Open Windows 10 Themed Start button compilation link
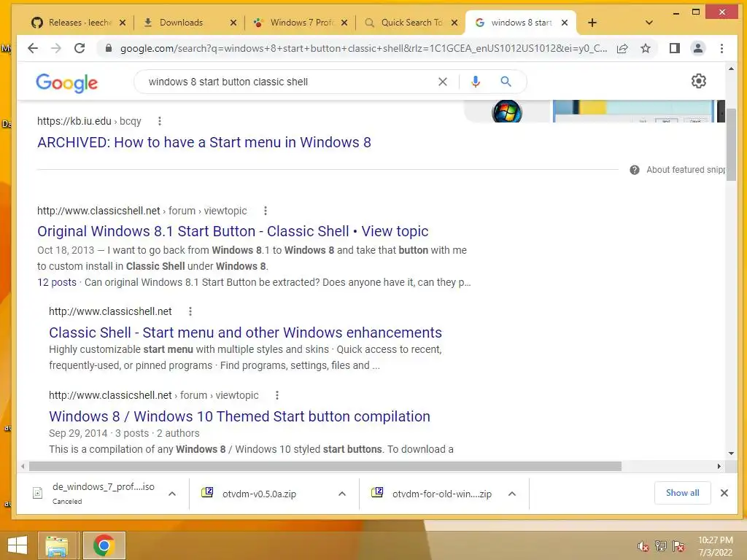The height and width of the screenshot is (560, 747). [x=239, y=416]
